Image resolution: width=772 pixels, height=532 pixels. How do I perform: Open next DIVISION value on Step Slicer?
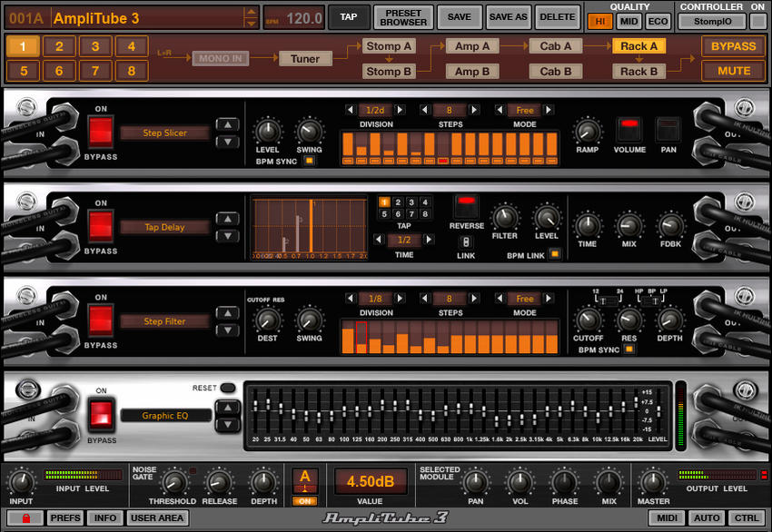click(x=401, y=110)
